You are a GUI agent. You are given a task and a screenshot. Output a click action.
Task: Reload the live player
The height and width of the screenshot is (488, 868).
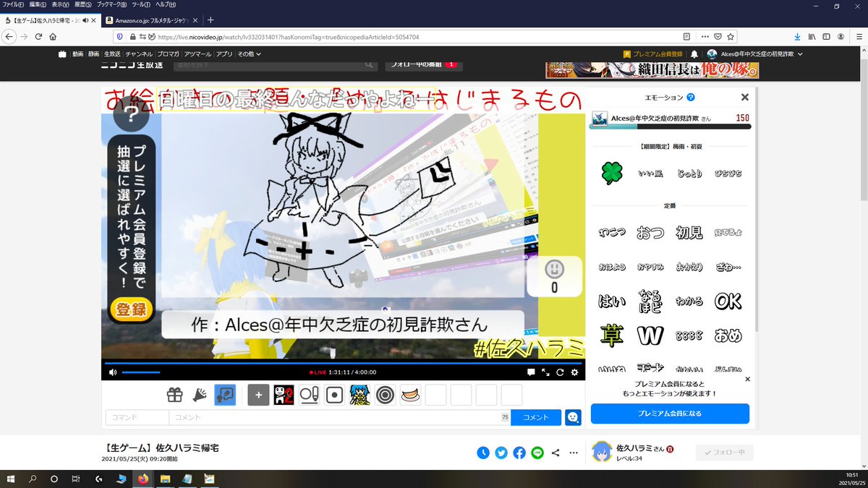tap(560, 372)
